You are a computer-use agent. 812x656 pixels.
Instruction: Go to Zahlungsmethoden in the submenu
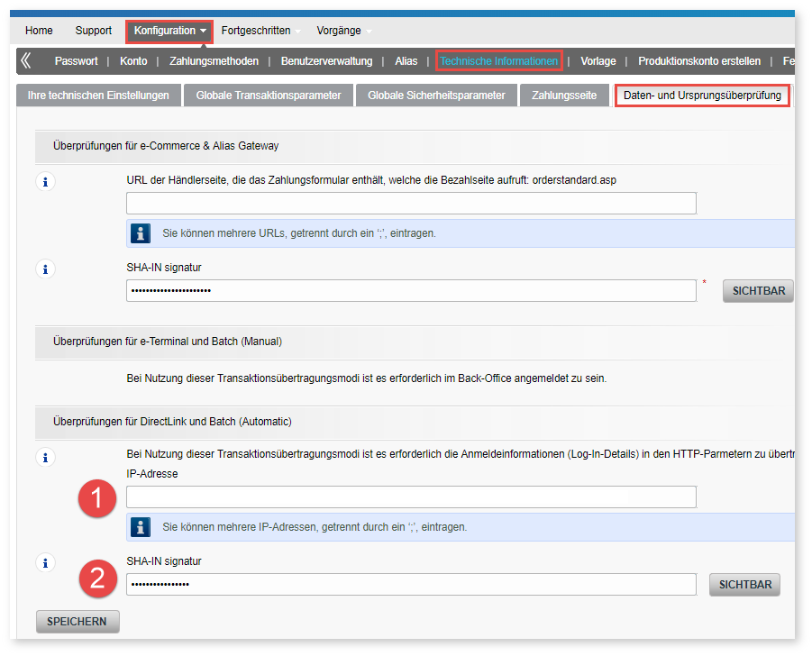pos(214,61)
